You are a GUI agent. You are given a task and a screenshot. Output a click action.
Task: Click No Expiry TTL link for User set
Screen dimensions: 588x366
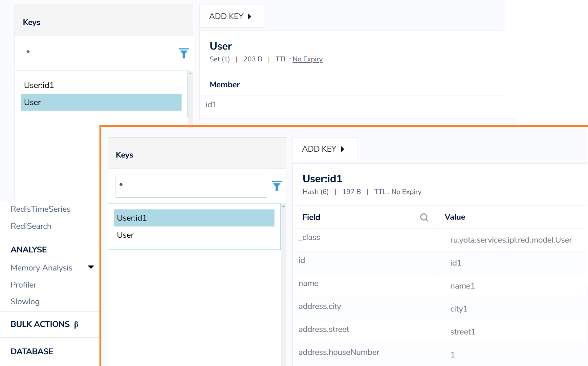[x=307, y=59]
